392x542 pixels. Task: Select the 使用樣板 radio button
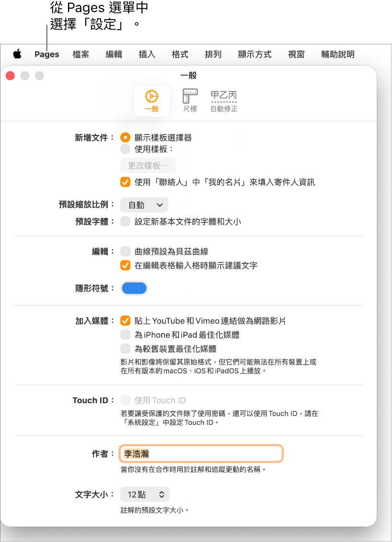tap(125, 149)
